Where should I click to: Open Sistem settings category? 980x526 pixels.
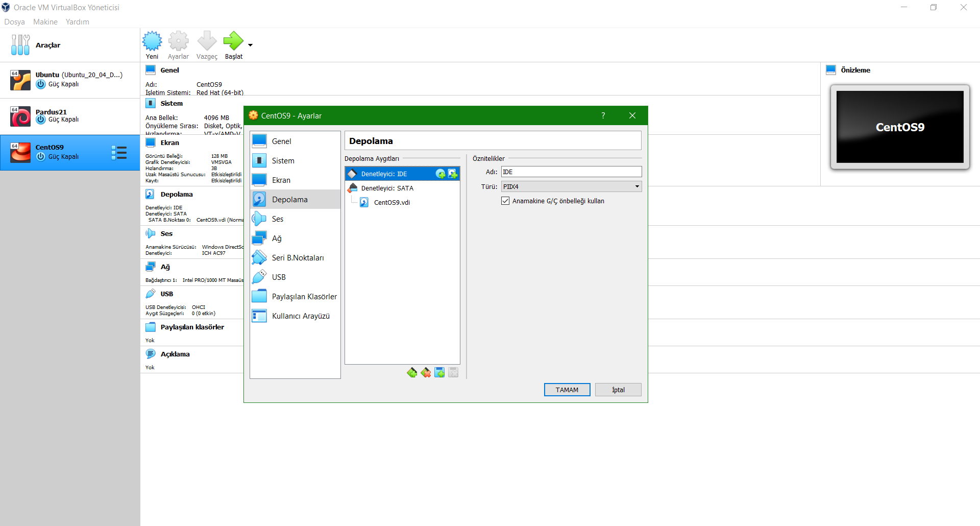click(295, 161)
